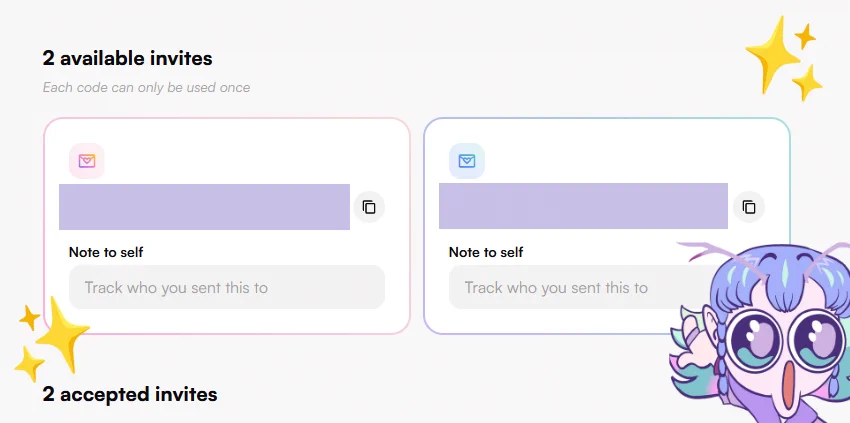Click 'Note to self' label in blue card

click(x=486, y=252)
